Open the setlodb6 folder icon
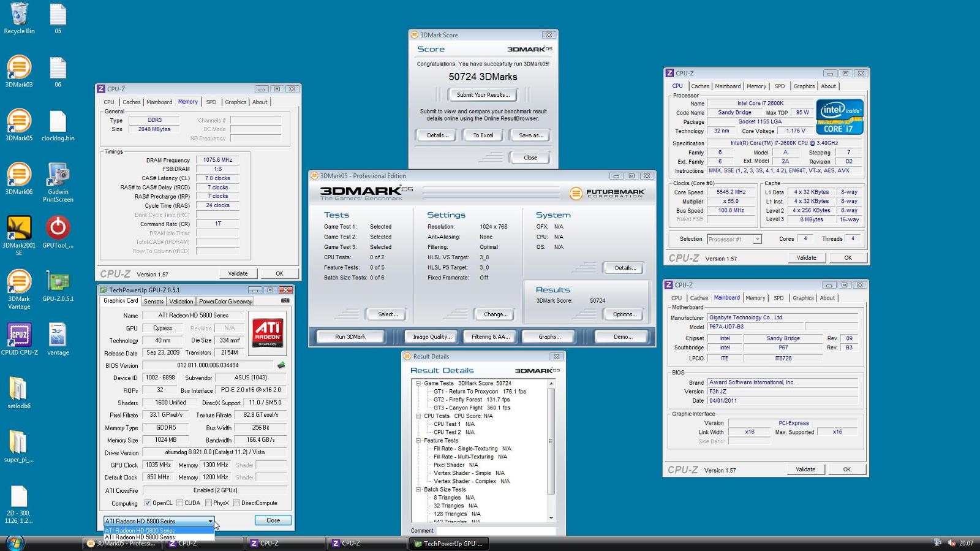The image size is (980, 551). [x=19, y=392]
